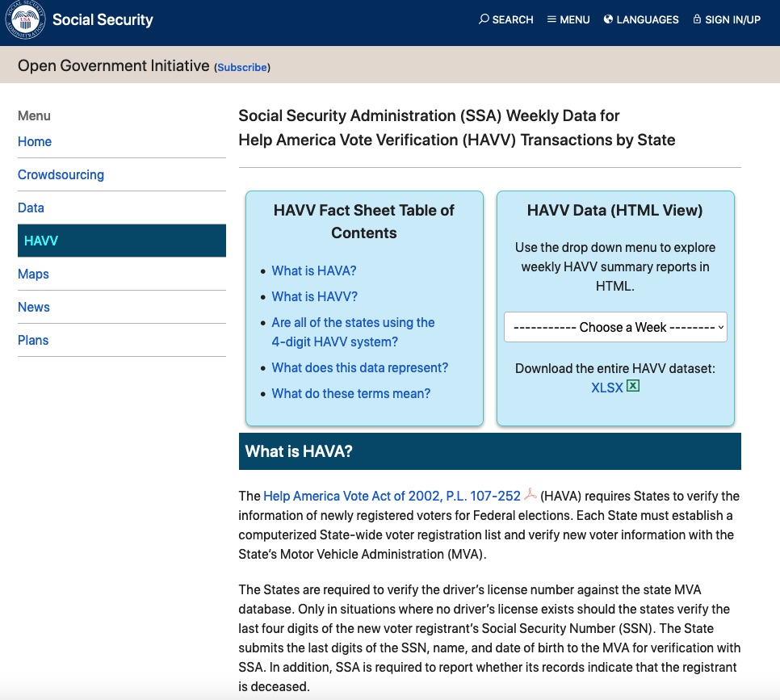Click the PDF icon beside P.L. 107-252
Image resolution: width=780 pixels, height=700 pixels.
pyautogui.click(x=530, y=494)
